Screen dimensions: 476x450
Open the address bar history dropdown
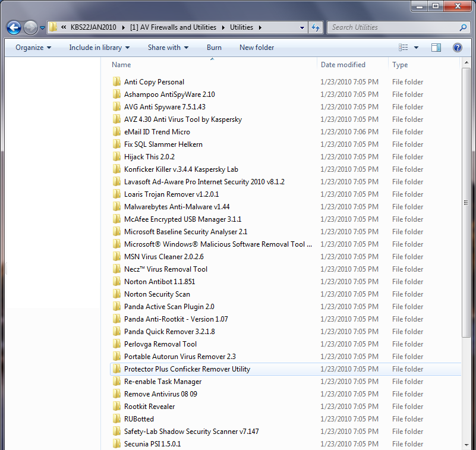[x=302, y=27]
